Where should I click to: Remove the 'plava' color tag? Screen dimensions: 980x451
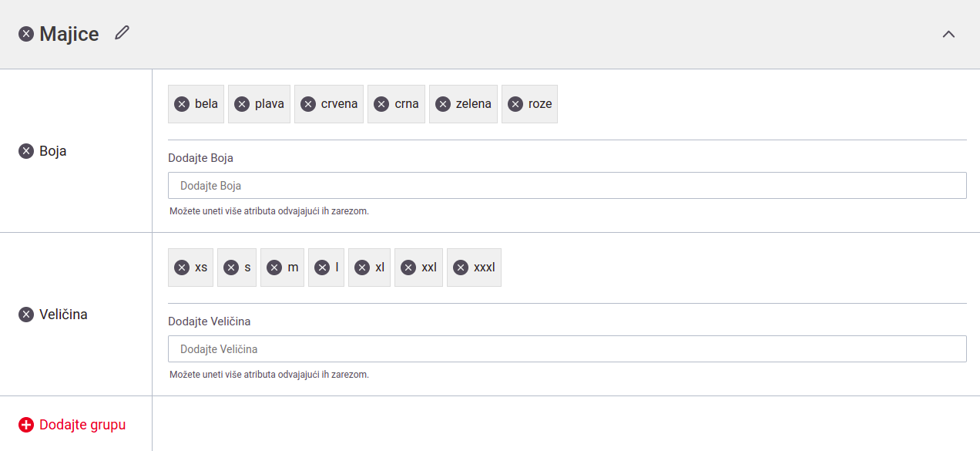point(242,104)
